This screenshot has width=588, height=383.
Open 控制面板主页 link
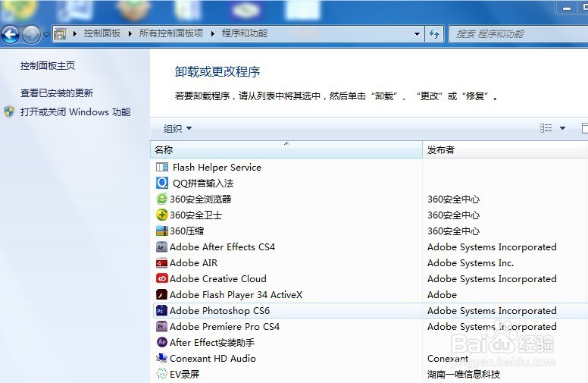click(x=48, y=66)
